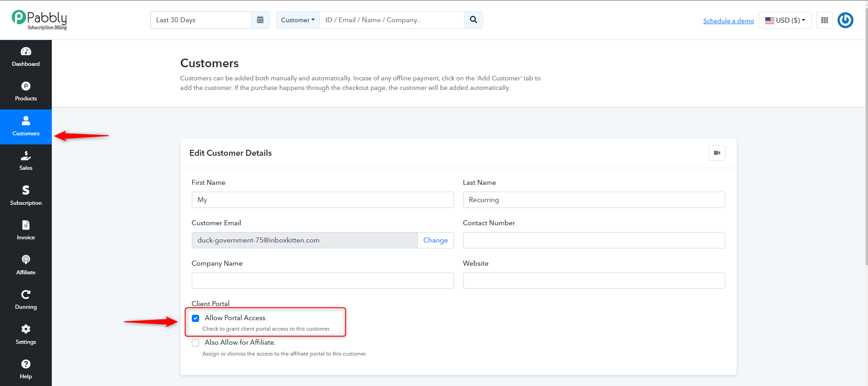Open the Affiliate section icon
The width and height of the screenshot is (868, 386).
point(26,260)
